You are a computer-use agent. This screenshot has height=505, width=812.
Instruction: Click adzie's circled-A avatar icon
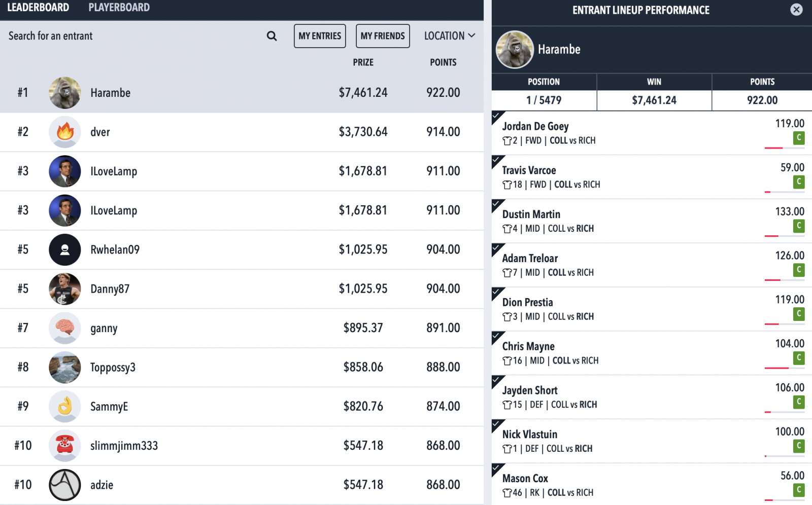click(x=65, y=485)
